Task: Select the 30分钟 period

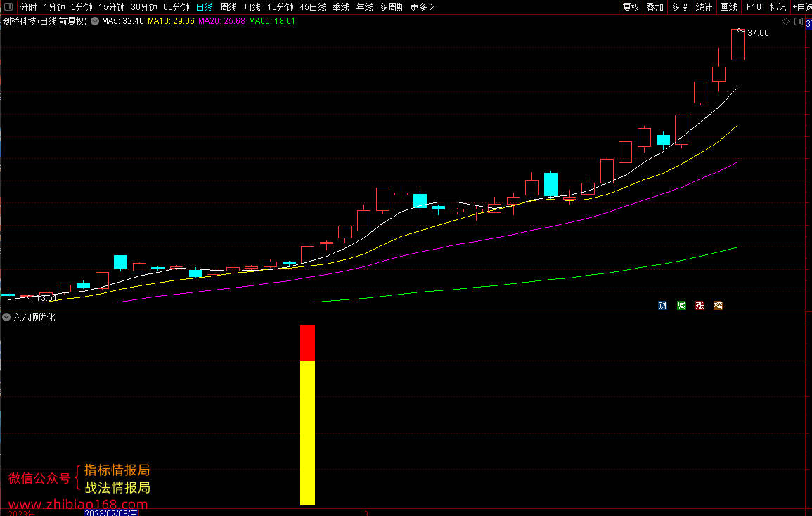Action: [x=144, y=7]
